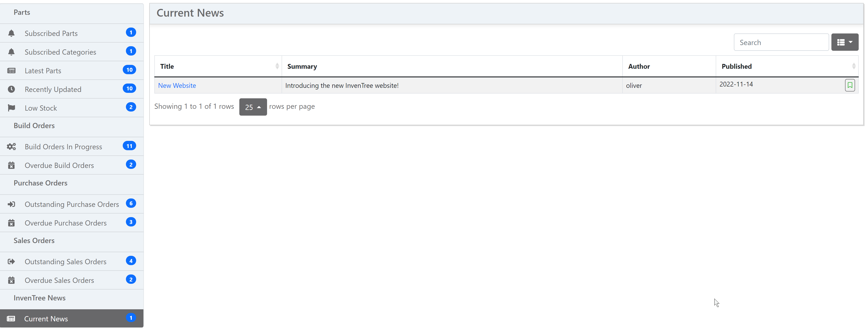Open the 25 rows per page dropdown
Image resolution: width=868 pixels, height=330 pixels.
tap(253, 107)
